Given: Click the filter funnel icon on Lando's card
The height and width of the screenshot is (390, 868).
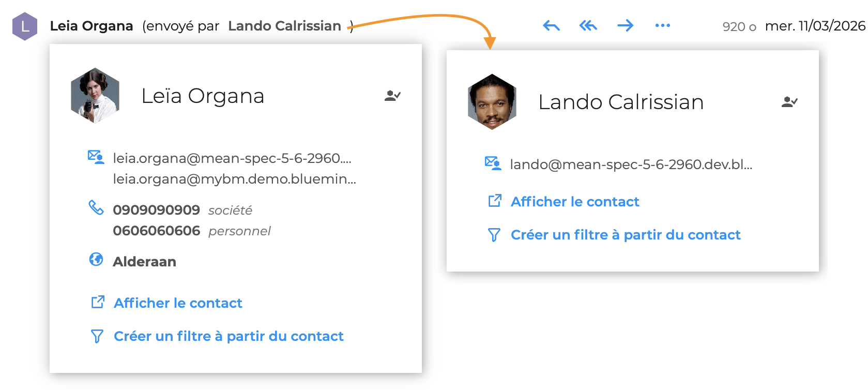Looking at the screenshot, I should pyautogui.click(x=494, y=235).
